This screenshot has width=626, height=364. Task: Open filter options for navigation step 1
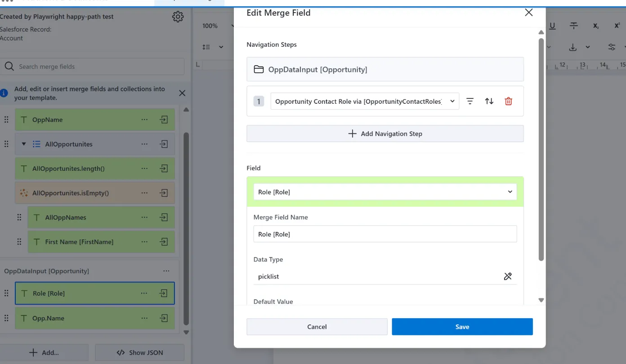point(470,102)
